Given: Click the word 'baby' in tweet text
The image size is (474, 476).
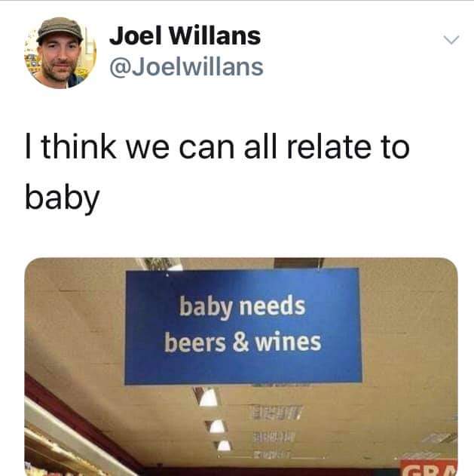Looking at the screenshot, I should pyautogui.click(x=62, y=198).
